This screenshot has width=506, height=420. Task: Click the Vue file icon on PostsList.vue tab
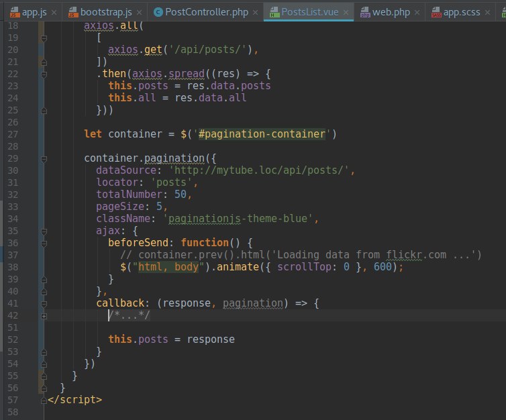click(x=274, y=12)
